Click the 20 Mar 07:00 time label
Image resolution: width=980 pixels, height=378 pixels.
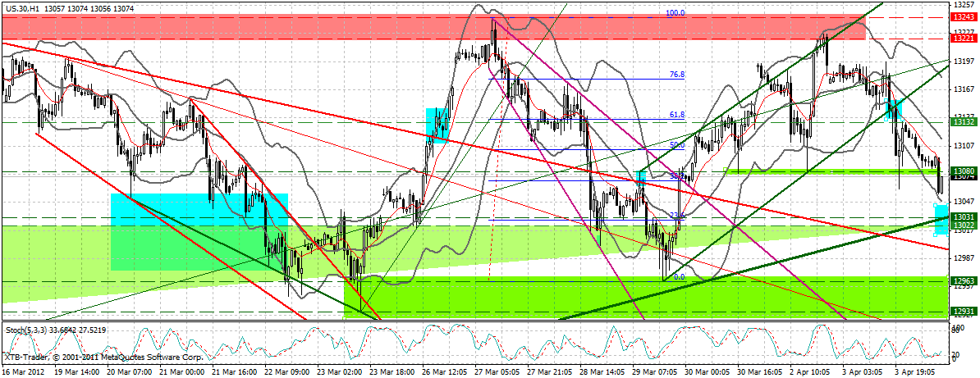tap(130, 371)
